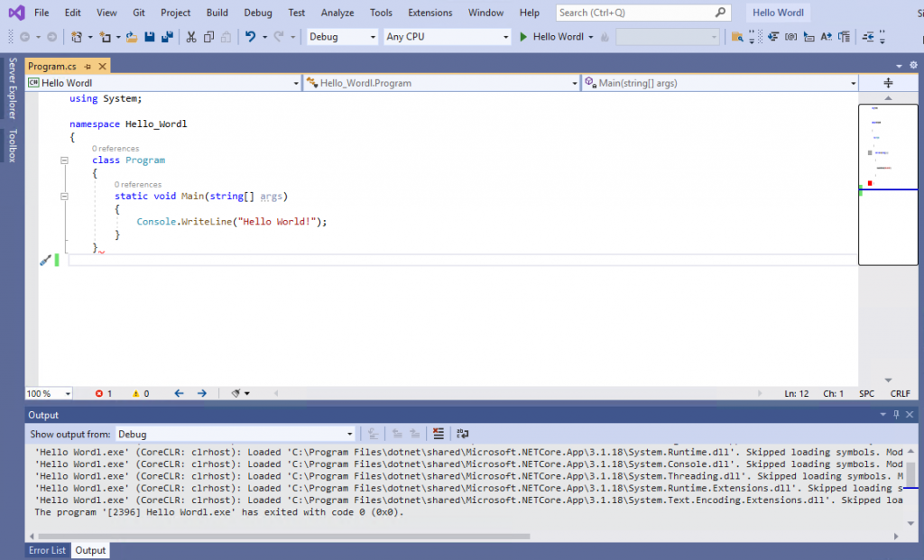Navigate backward with the blue left arrow
The width and height of the screenshot is (924, 560).
click(180, 393)
